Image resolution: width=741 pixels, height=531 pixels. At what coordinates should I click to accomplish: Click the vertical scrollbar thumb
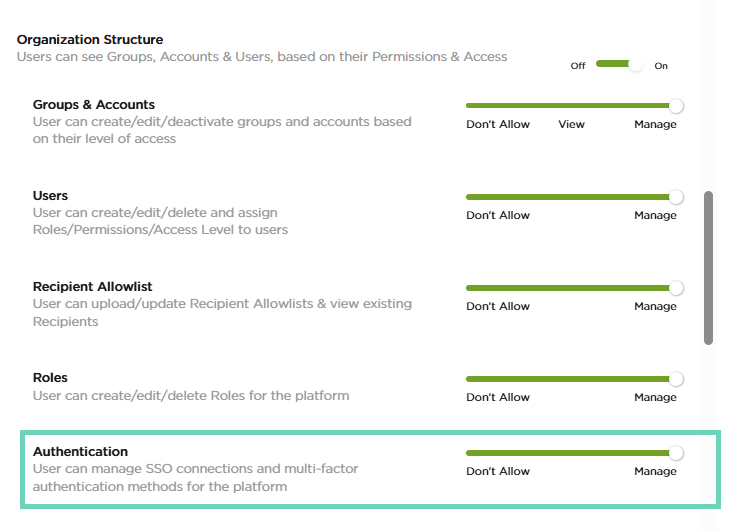pyautogui.click(x=709, y=268)
